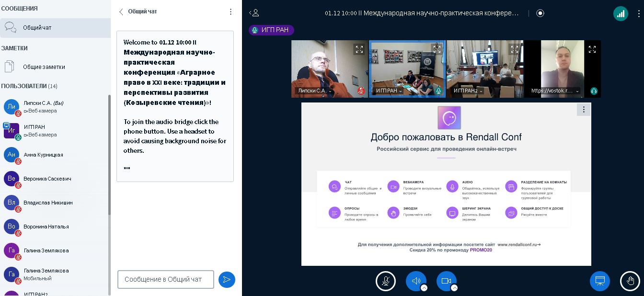Go back with the chat panel chevron

pos(121,11)
